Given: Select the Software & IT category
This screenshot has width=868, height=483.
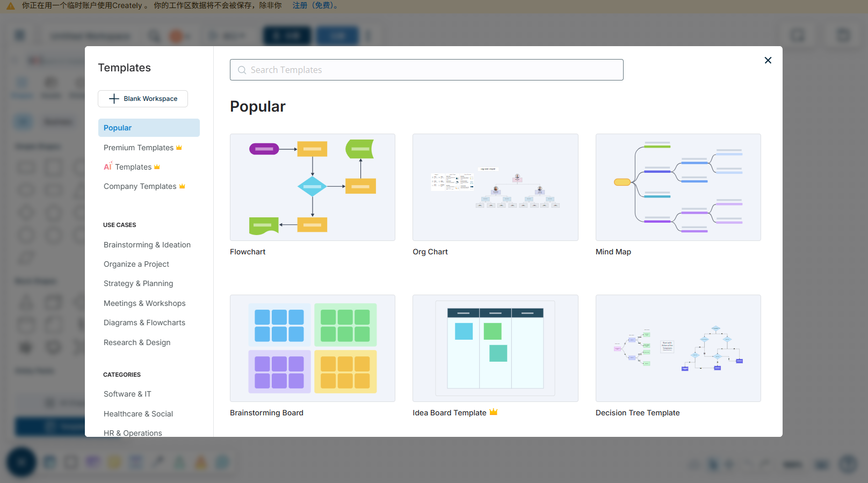Looking at the screenshot, I should tap(127, 394).
